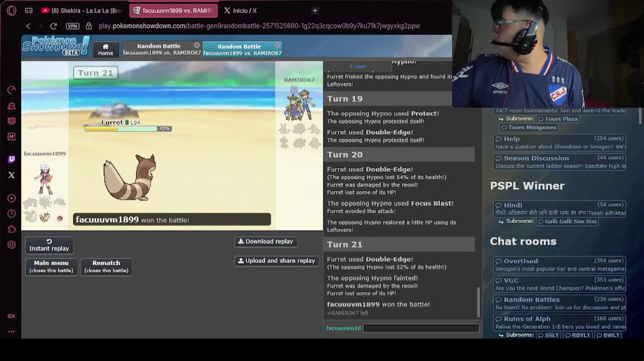Open the Opera GX menu logo
644x361 pixels.
click(11, 11)
